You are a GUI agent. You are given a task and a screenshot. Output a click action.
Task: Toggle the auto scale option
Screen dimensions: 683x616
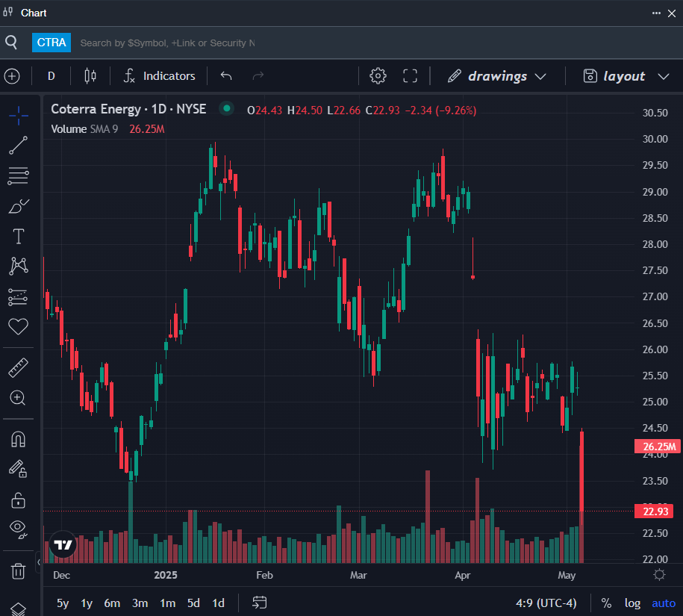pos(664,603)
